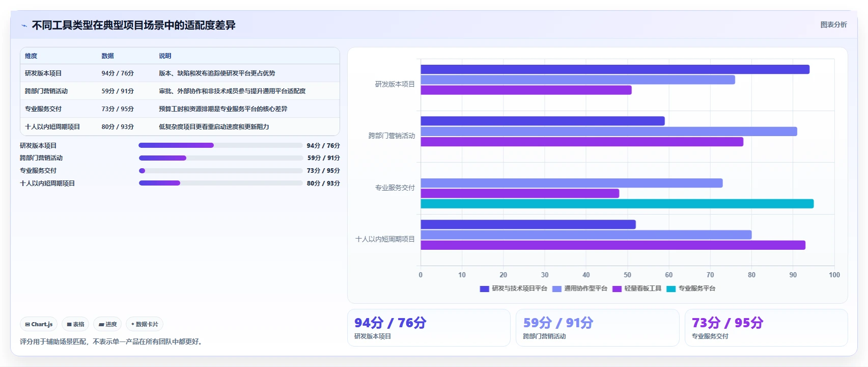This screenshot has height=367, width=868.
Task: Click the 80分 / 93分 table cell
Action: coord(118,127)
